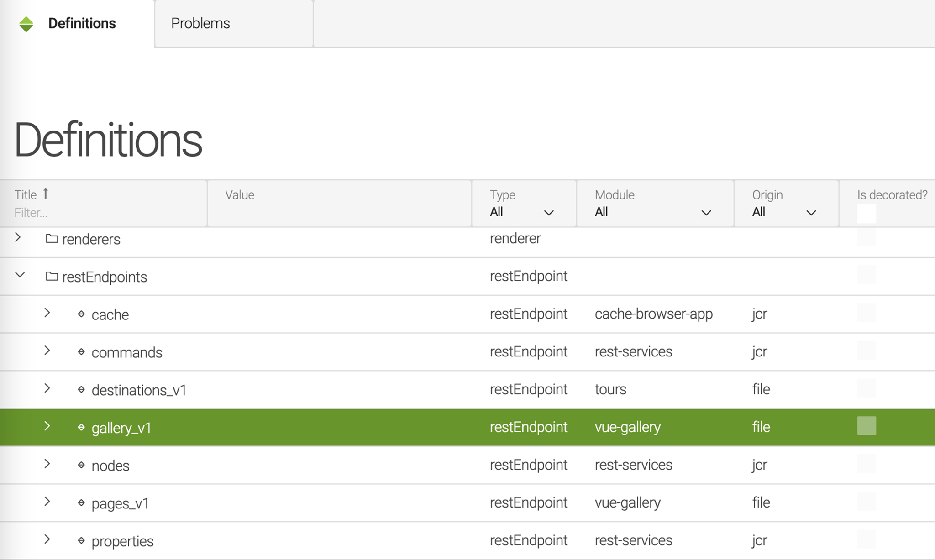The width and height of the screenshot is (935, 560).
Task: Sort by the Title column header
Action: click(x=26, y=195)
